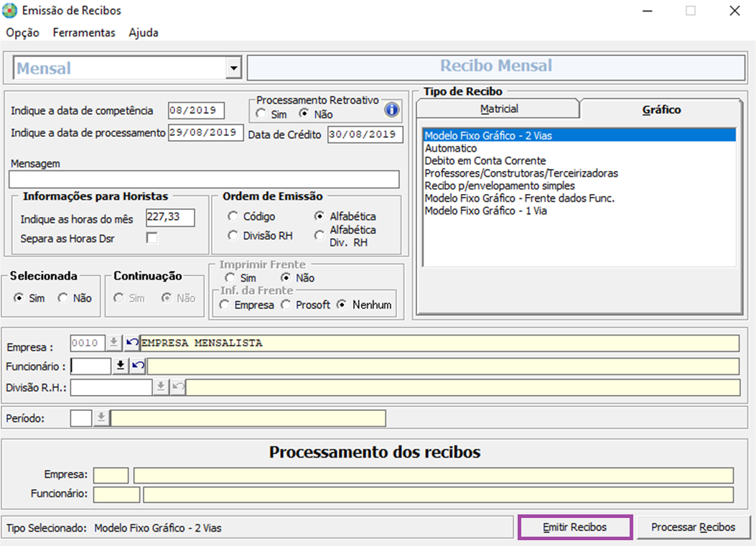Click the Empresa undo arrow icon
756x546 pixels.
pyautogui.click(x=131, y=343)
